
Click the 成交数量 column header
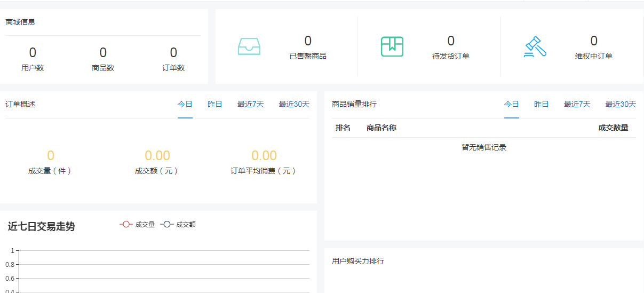(x=613, y=128)
